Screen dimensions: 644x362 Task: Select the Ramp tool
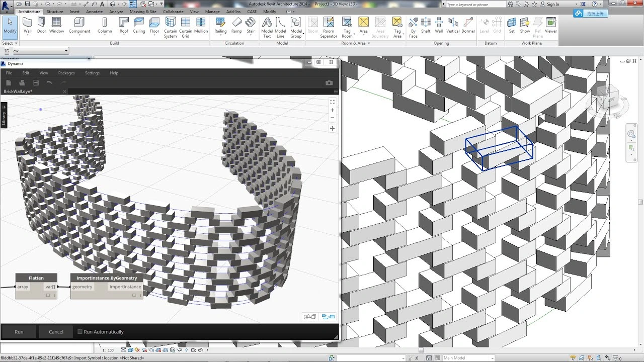tap(236, 25)
